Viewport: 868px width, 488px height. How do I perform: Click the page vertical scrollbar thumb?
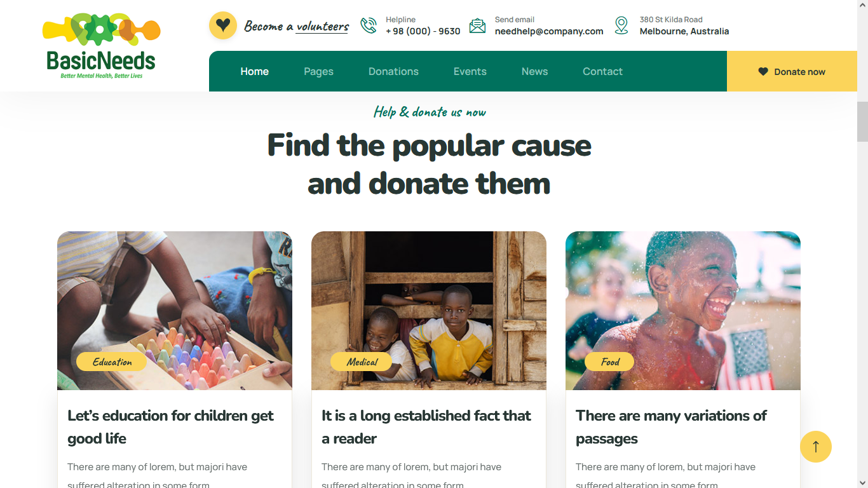coord(862,121)
